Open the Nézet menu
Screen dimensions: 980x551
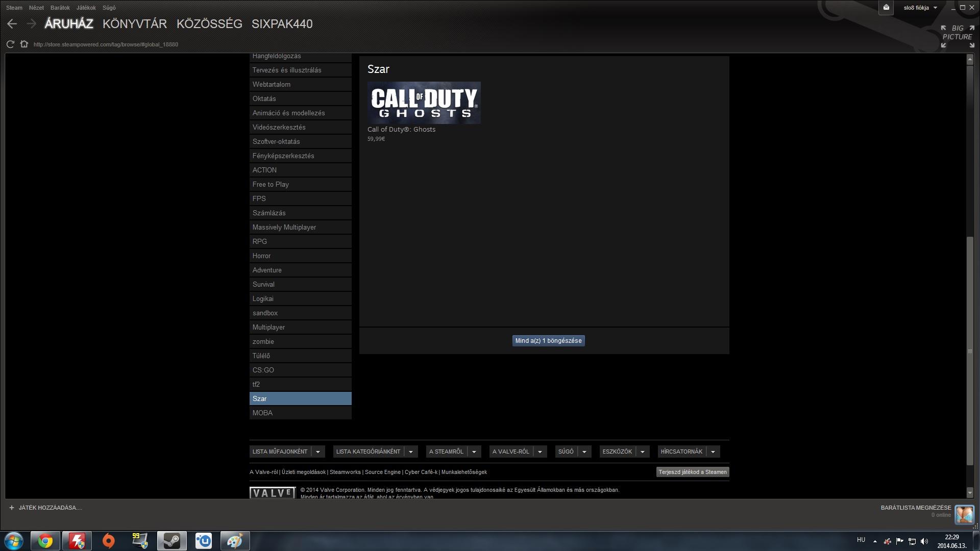pyautogui.click(x=36, y=8)
